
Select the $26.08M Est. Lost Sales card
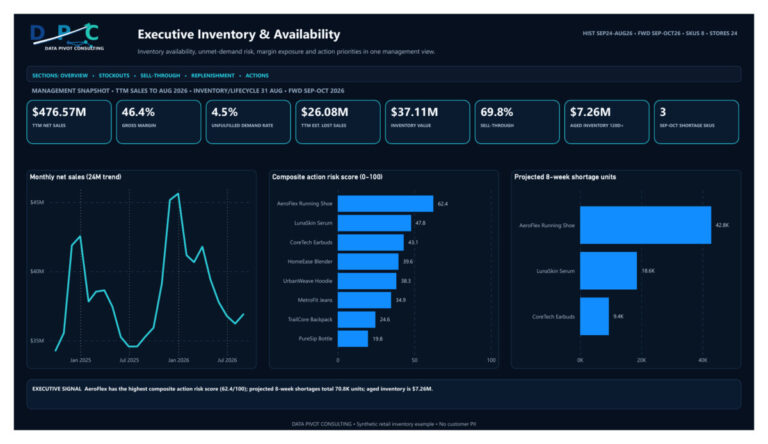(x=338, y=122)
